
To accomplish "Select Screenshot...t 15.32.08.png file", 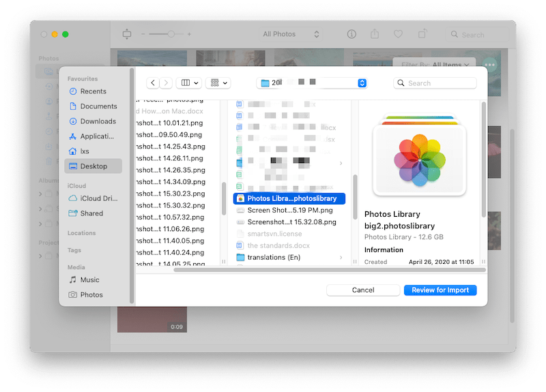I will (x=289, y=222).
